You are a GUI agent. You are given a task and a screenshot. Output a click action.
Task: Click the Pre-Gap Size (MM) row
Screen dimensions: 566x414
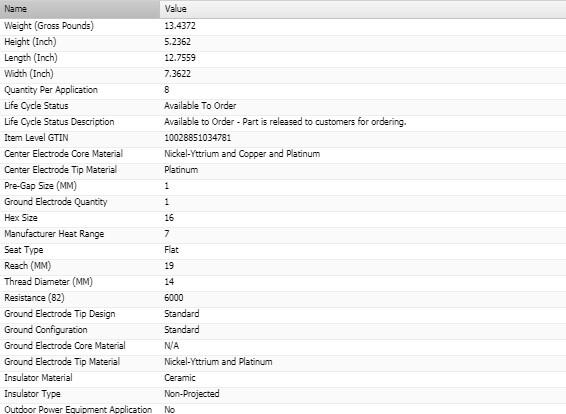pos(283,186)
